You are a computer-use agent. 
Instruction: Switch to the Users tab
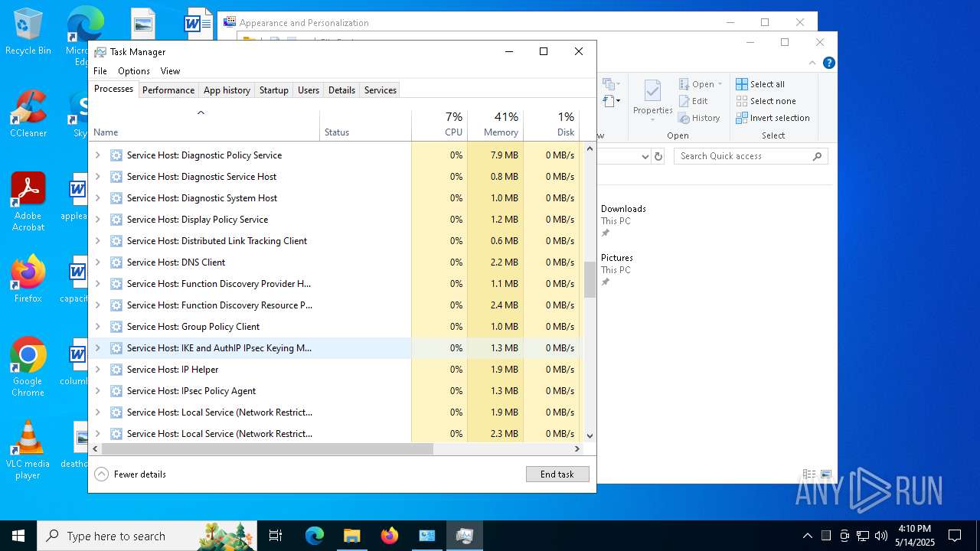pyautogui.click(x=309, y=90)
